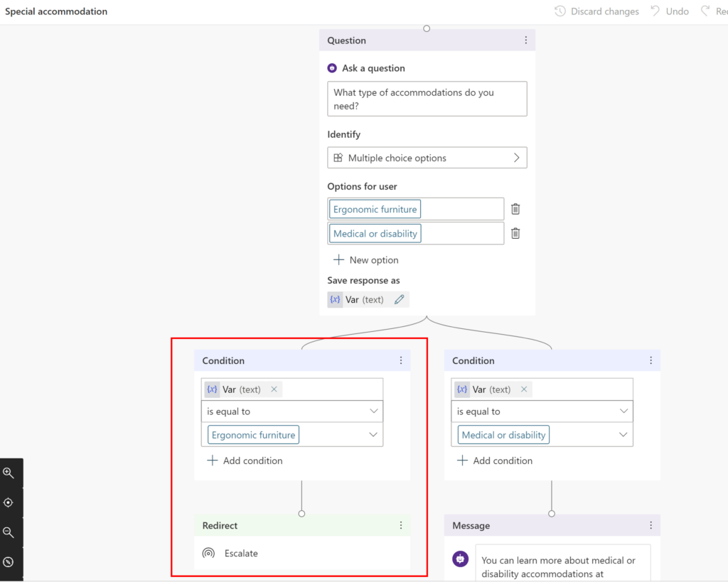Delete the Medical or disability option
Screen dimensions: 728x582
[515, 233]
